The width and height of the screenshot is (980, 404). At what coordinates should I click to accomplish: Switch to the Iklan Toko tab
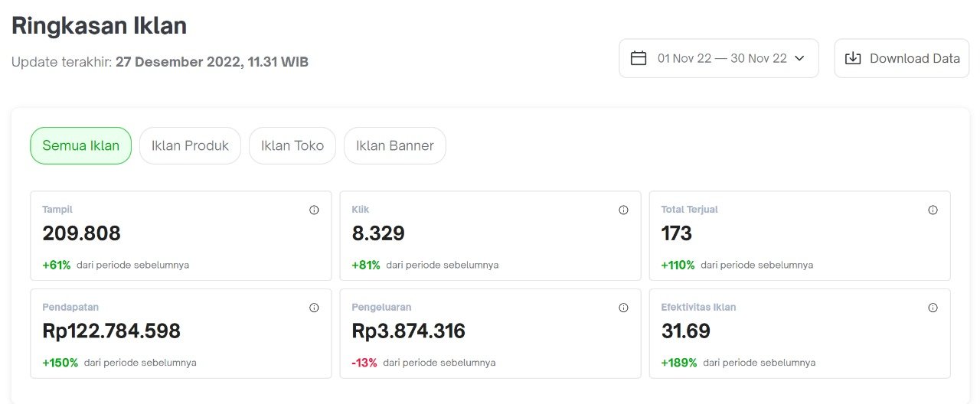(292, 145)
